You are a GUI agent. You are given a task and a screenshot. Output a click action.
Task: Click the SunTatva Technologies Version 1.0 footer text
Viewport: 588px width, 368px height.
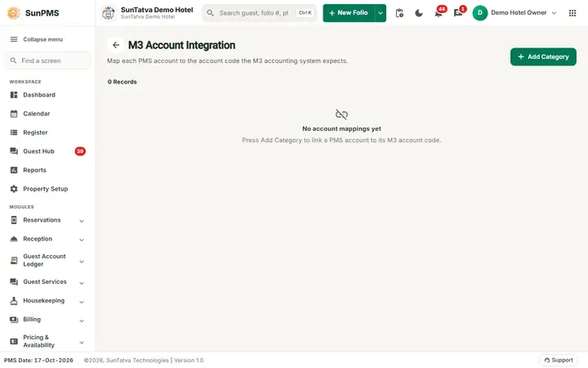(x=144, y=360)
